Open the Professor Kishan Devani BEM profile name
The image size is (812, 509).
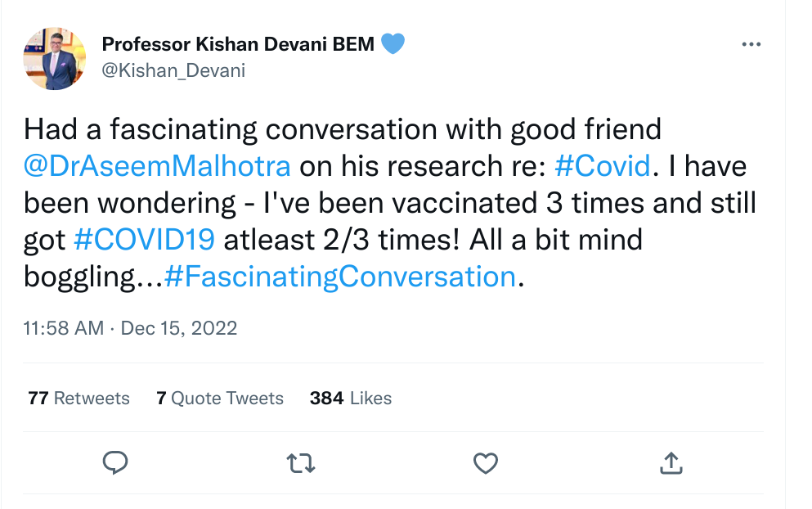(238, 44)
